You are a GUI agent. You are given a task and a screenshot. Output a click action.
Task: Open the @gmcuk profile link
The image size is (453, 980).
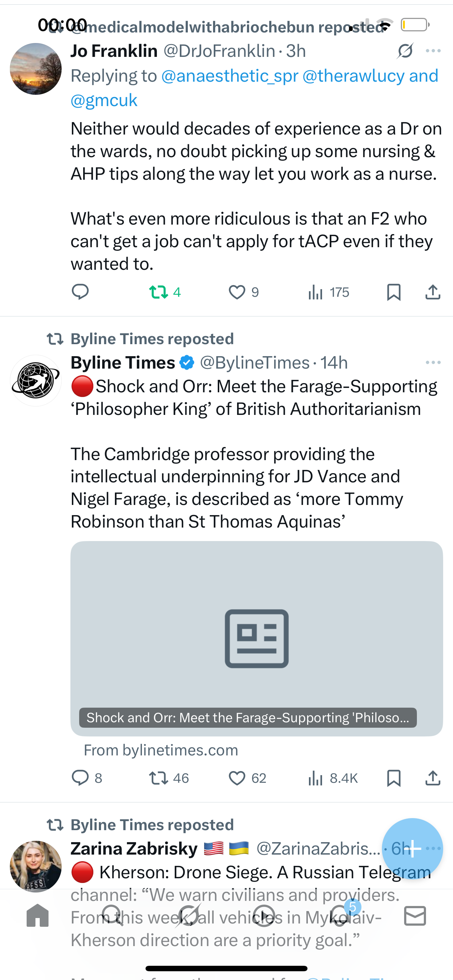104,100
